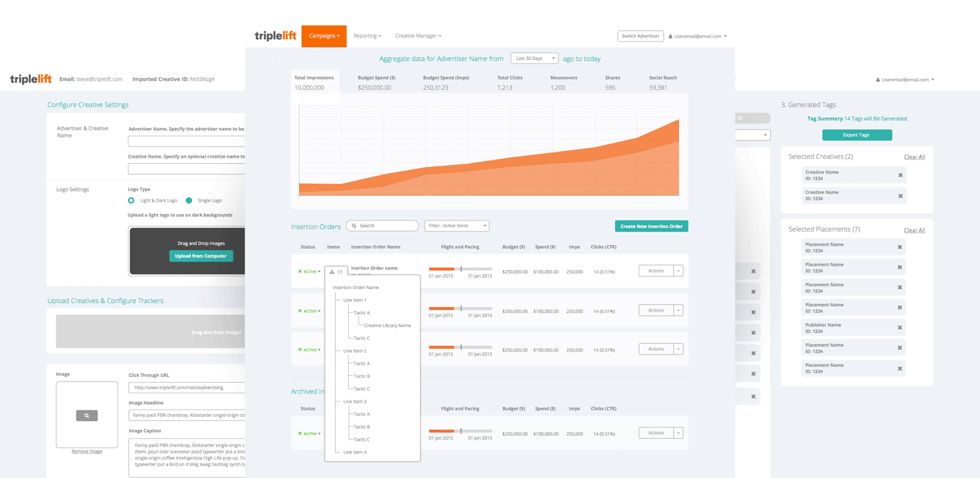The width and height of the screenshot is (980, 478).
Task: Select the Single Logo radio button
Action: click(189, 200)
